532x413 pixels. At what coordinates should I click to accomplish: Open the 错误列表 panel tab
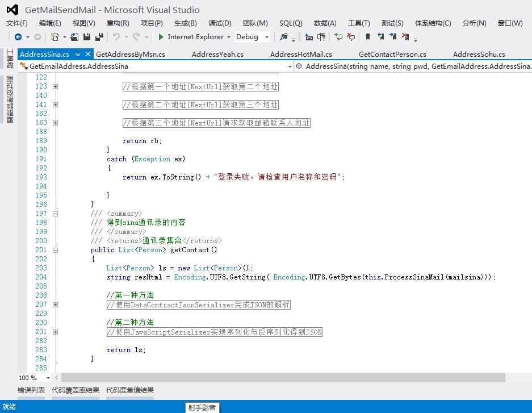(x=31, y=390)
